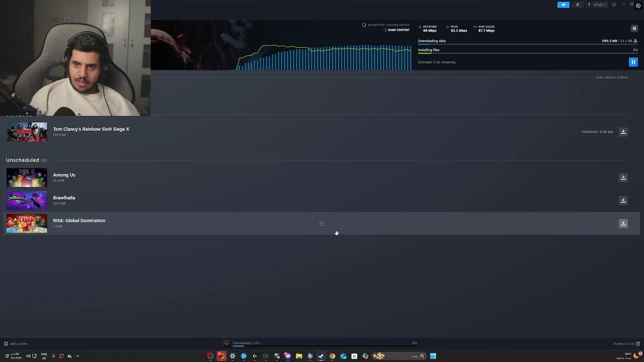Open Google Chrome from taskbar
This screenshot has width=644, height=362.
[332, 356]
